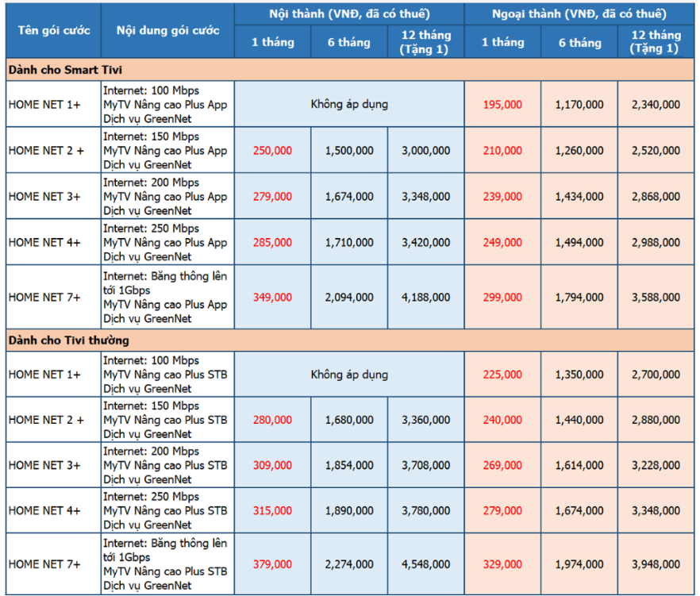Click "Nội thành (VNĐ, đã có thuế)" header
The image size is (700, 596).
(x=349, y=13)
